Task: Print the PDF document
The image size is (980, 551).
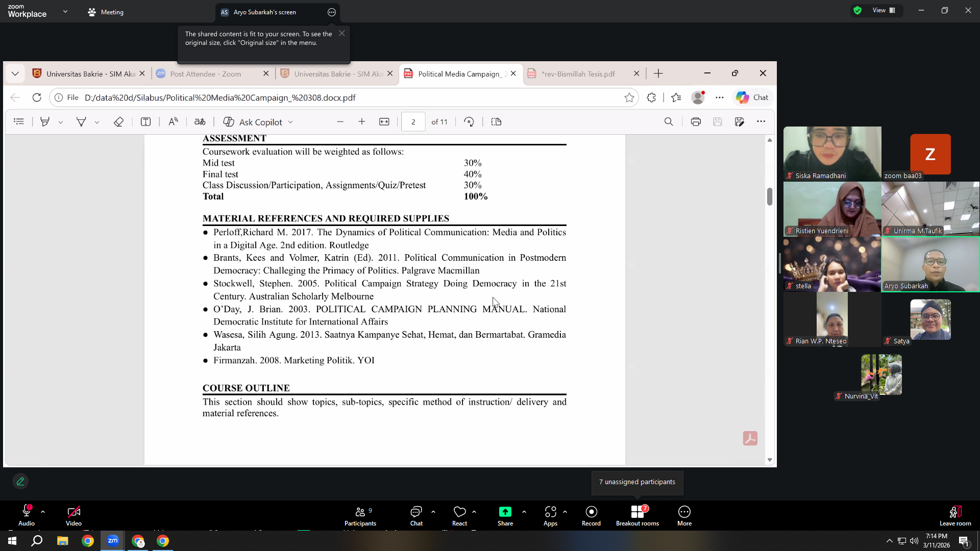Action: coord(696,122)
